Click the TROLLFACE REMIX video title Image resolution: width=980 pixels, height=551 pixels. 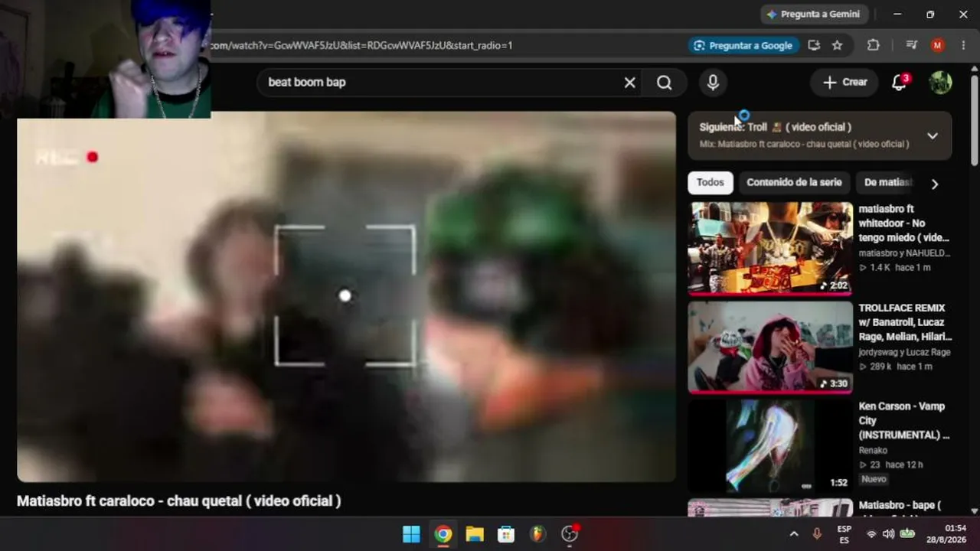coord(905,322)
